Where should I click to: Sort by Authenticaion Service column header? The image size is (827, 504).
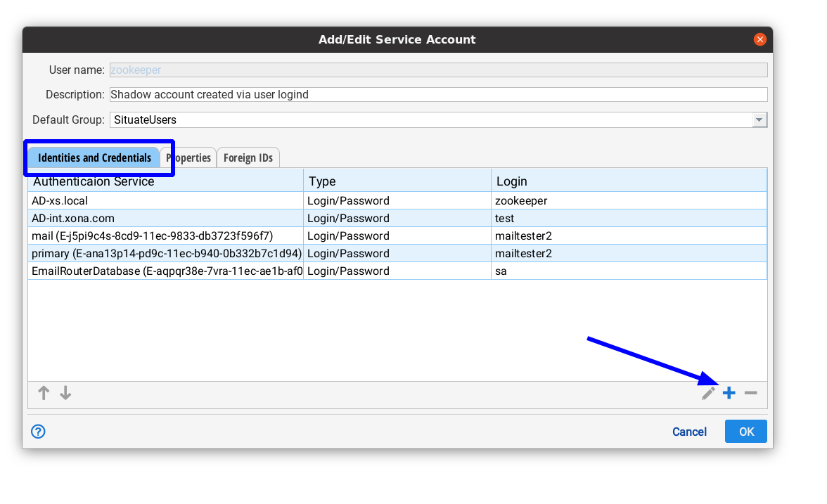coord(165,181)
